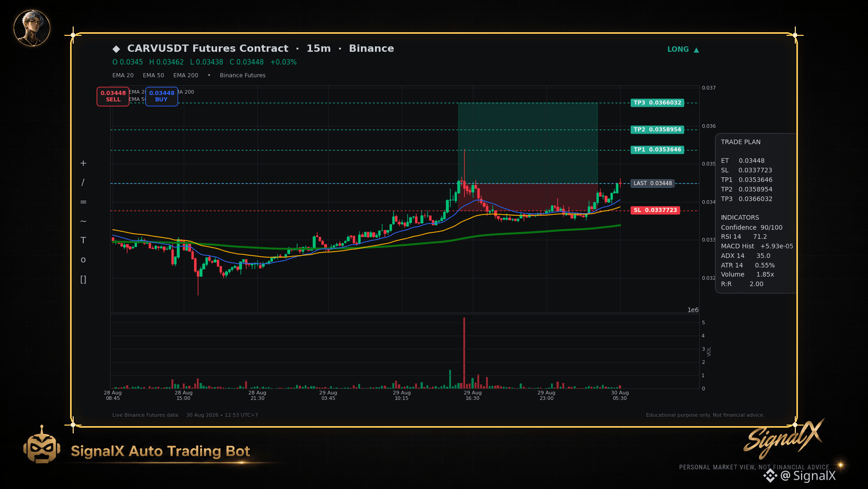This screenshot has width=868, height=489.
Task: Click the INDICATORS section heading
Action: tap(740, 218)
